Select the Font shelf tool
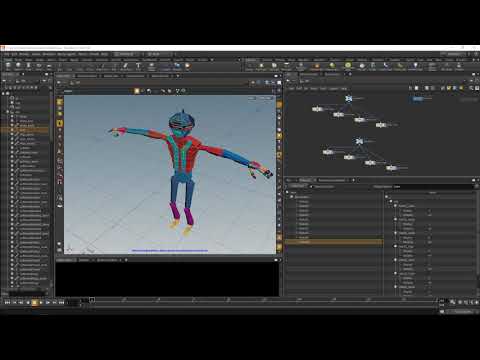480x360 pixels. pos(138,66)
